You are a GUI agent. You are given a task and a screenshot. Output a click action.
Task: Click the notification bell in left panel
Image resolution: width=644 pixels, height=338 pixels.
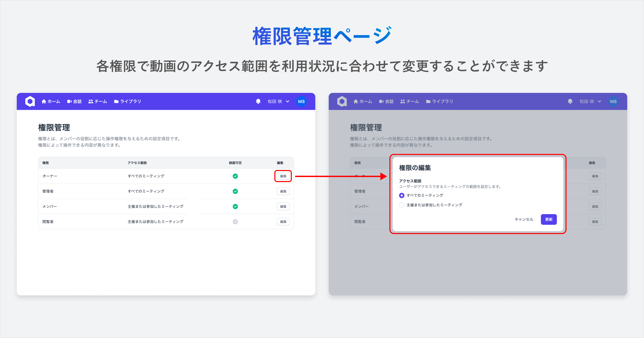click(x=258, y=101)
